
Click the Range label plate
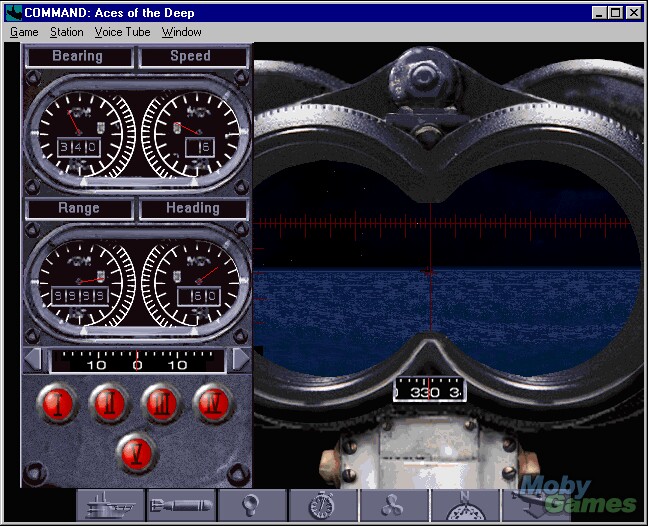pyautogui.click(x=79, y=208)
